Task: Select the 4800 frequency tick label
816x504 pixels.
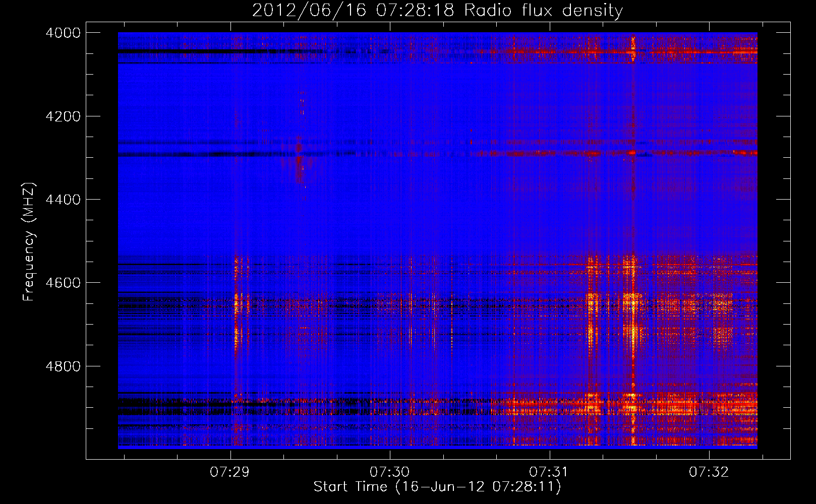Action: tap(63, 366)
